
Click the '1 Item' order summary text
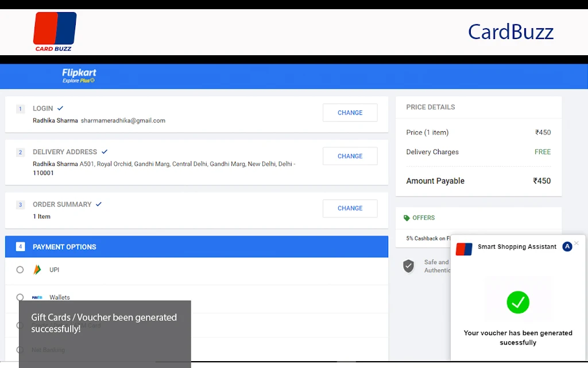[x=41, y=216]
